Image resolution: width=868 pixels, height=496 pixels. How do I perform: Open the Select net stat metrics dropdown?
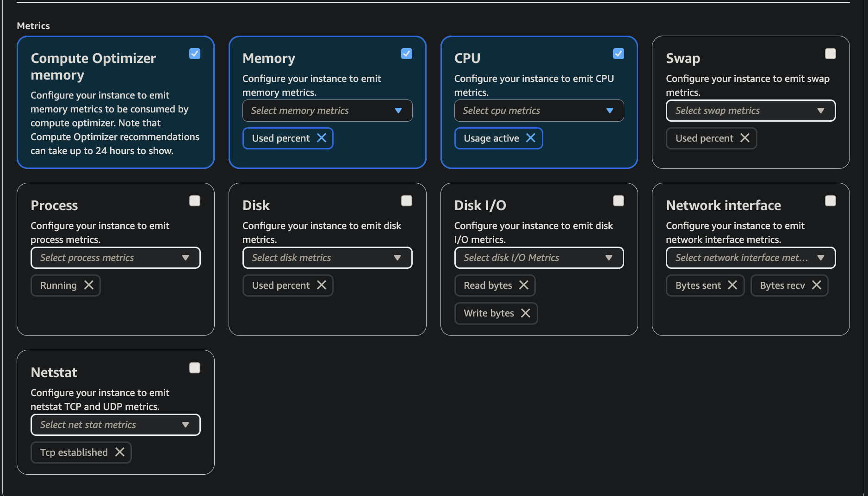115,425
